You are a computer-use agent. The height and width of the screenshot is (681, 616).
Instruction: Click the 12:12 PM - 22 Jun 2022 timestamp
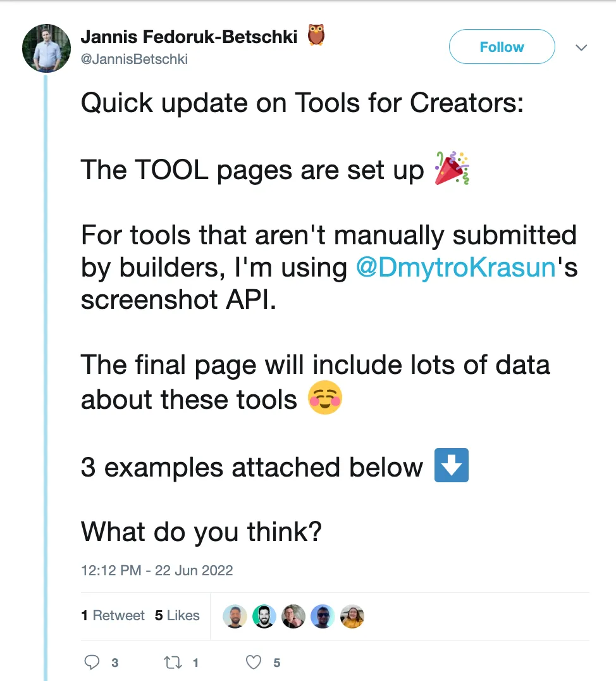coord(157,570)
